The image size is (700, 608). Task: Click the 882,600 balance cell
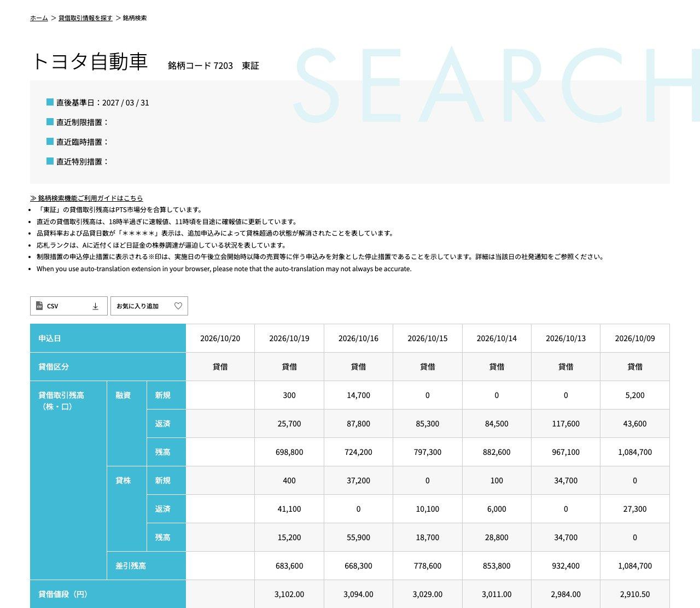497,452
